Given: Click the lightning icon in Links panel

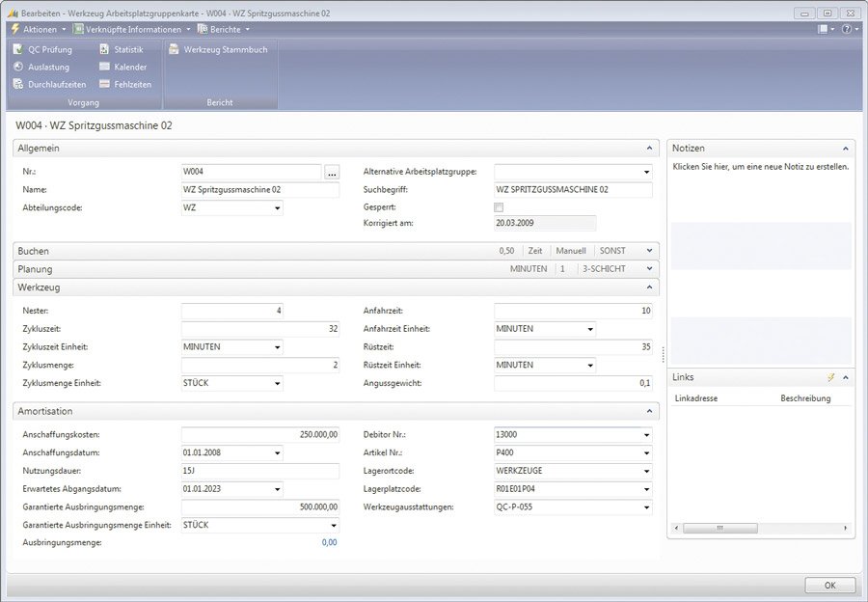Looking at the screenshot, I should (831, 377).
